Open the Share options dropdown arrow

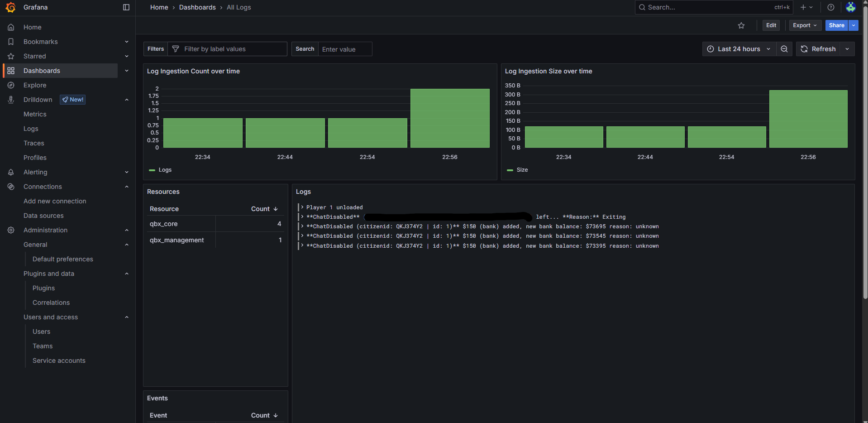click(x=854, y=25)
